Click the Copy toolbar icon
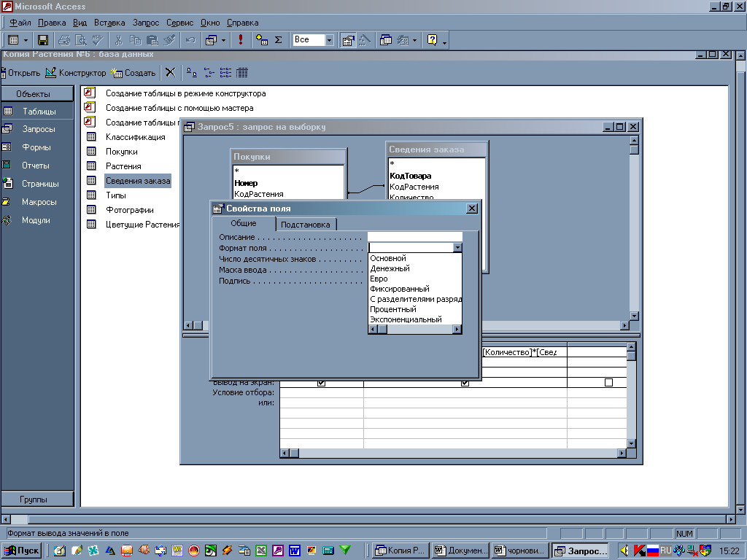 (135, 40)
